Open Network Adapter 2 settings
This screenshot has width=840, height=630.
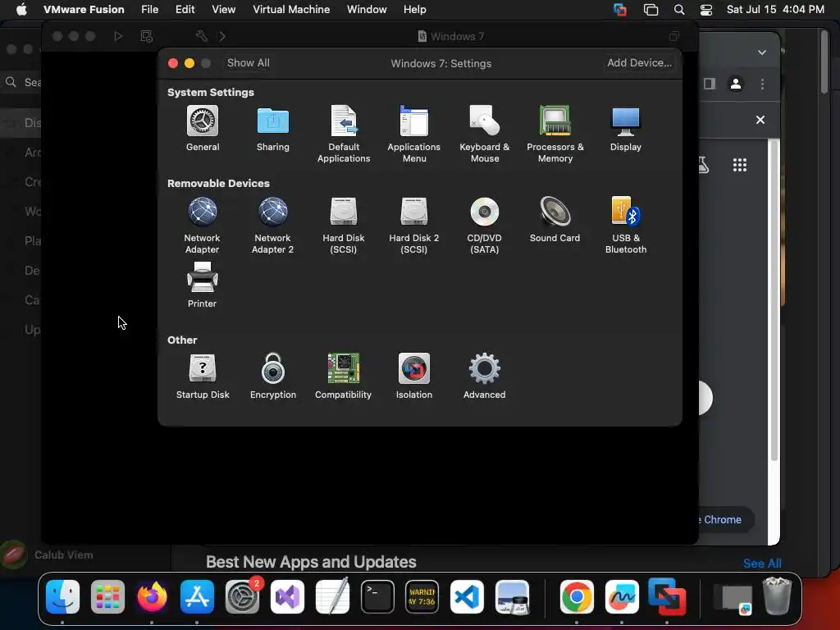272,225
